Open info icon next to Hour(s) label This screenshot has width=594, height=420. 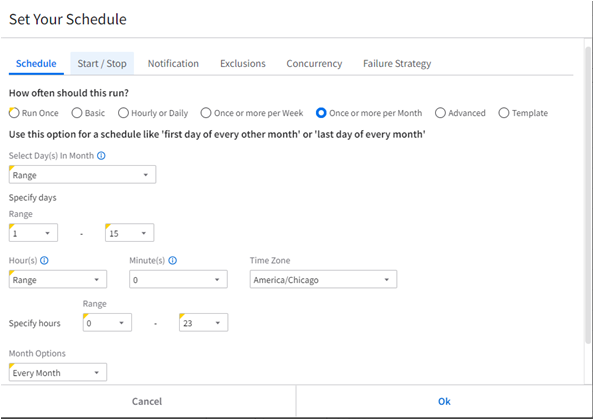click(x=44, y=261)
